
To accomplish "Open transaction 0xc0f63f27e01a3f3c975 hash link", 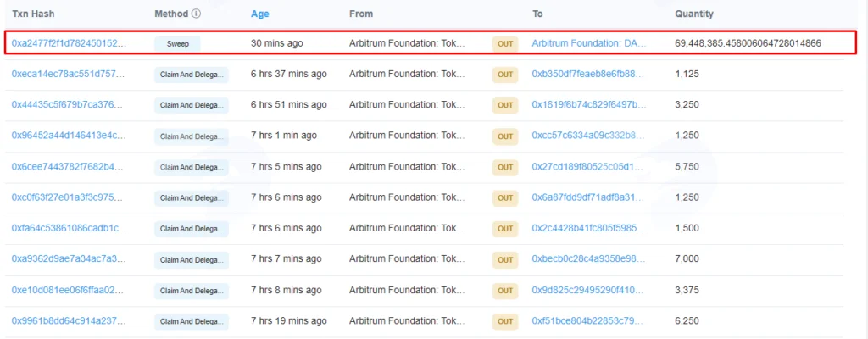I will pyautogui.click(x=69, y=197).
